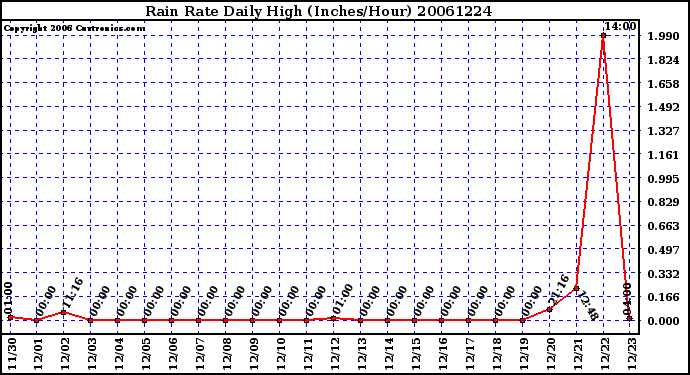
Task: Choose the 0.332 y-axis label
Action: coord(663,274)
